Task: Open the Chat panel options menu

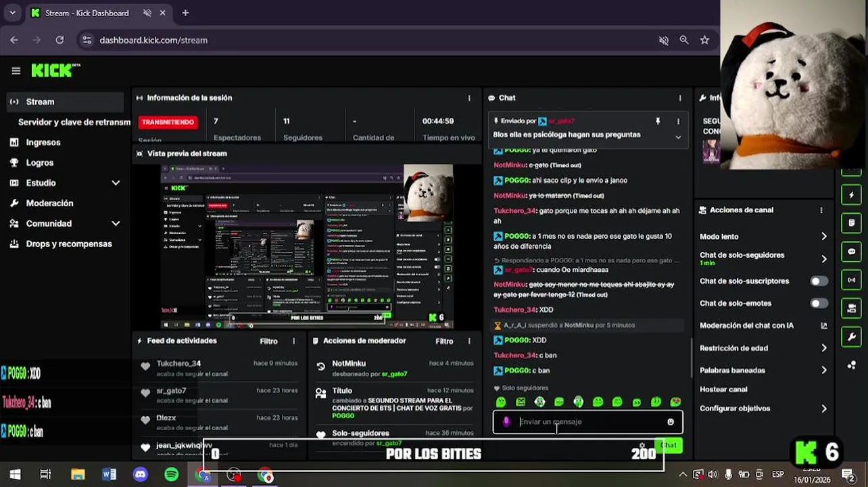Action: pos(680,98)
